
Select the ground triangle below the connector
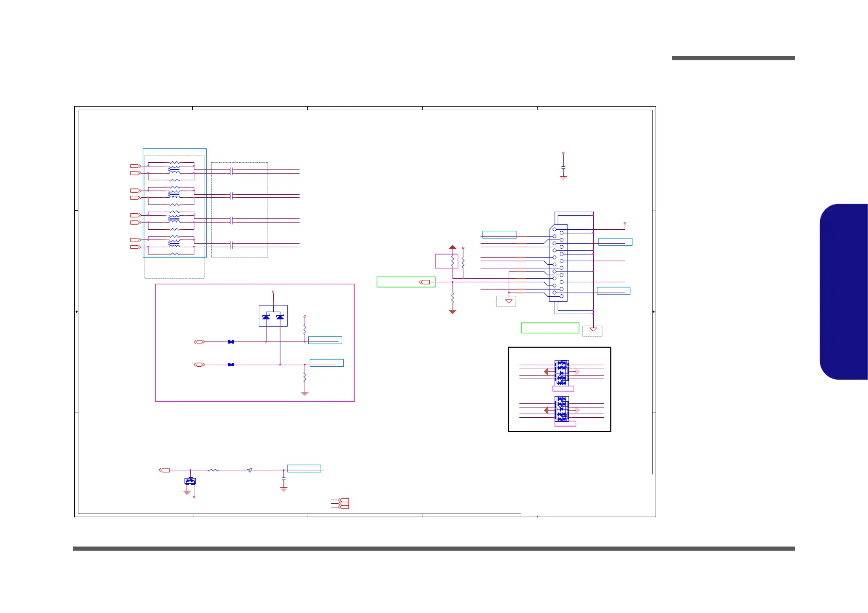(593, 329)
